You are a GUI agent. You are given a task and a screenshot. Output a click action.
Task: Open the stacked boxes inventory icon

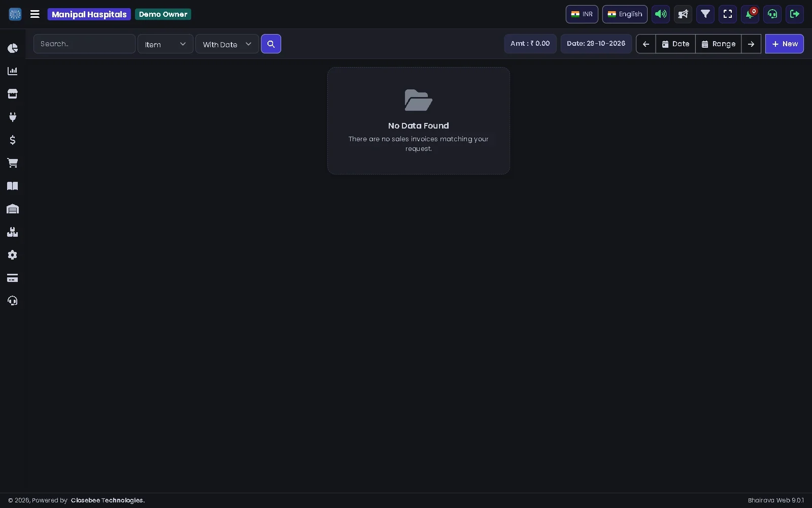pyautogui.click(x=13, y=232)
